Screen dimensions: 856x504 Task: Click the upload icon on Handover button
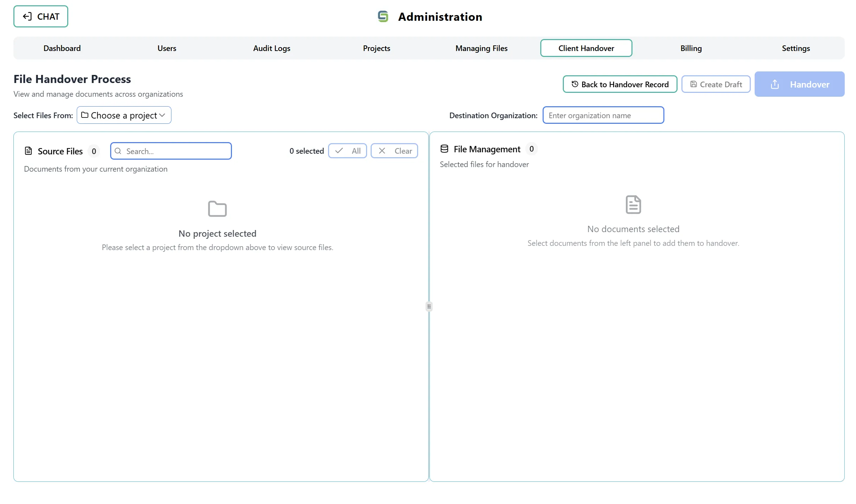coord(774,84)
